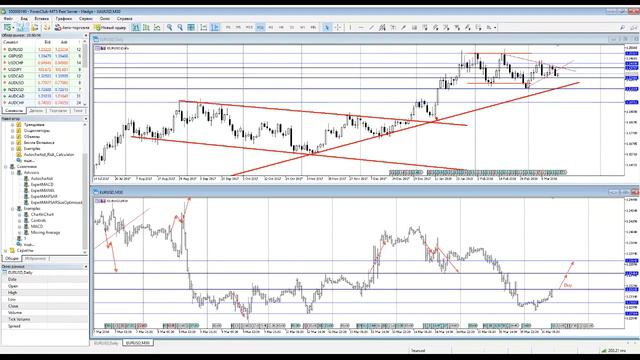Select the horizontal line drawing tool
640x360 pixels.
tap(361, 27)
